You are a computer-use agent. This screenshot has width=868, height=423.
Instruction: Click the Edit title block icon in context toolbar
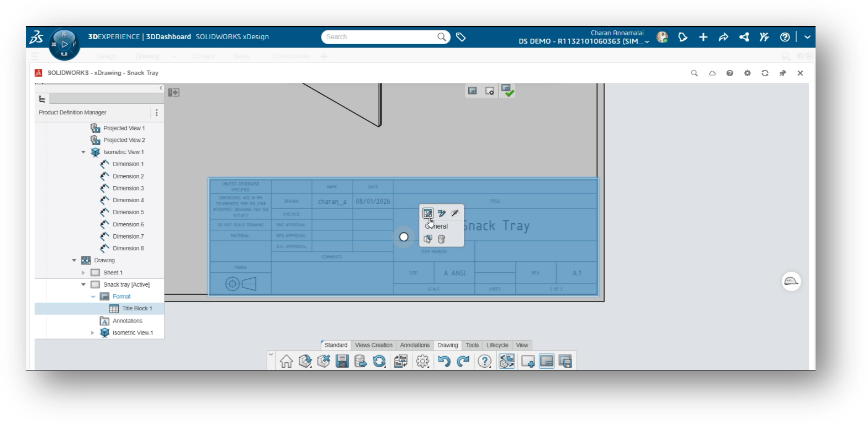tap(427, 213)
